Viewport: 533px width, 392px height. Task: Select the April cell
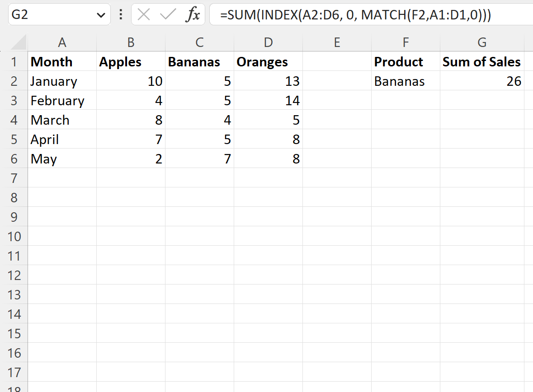[62, 139]
